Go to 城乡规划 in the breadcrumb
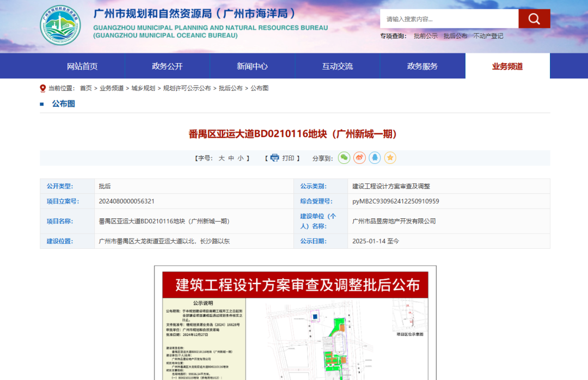The image size is (588, 380). tap(143, 88)
